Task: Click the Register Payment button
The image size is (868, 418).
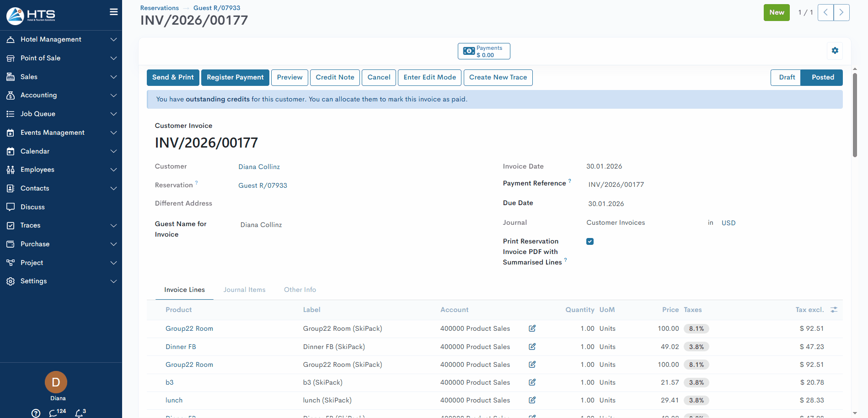Action: 235,78
